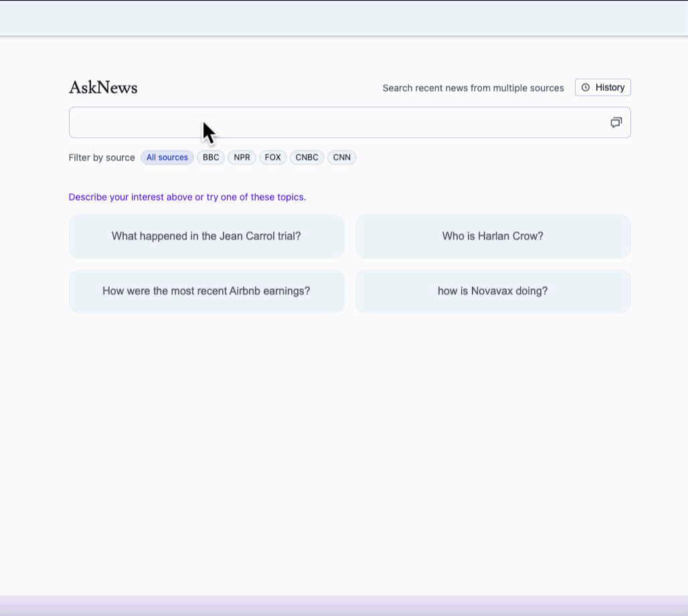Select the 'Who is Harlan Crow?' suggestion

coord(493,236)
